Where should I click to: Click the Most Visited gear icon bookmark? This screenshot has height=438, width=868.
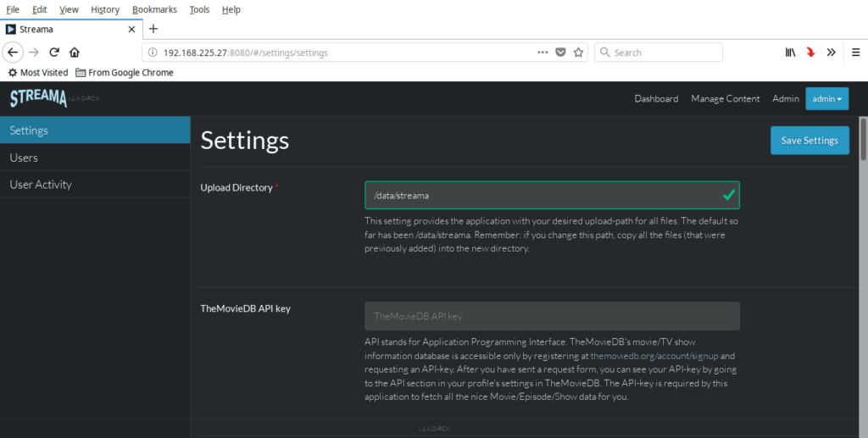pos(38,73)
